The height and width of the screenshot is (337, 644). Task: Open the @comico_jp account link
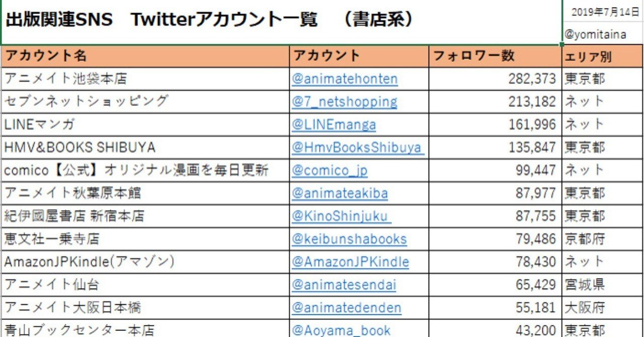330,170
